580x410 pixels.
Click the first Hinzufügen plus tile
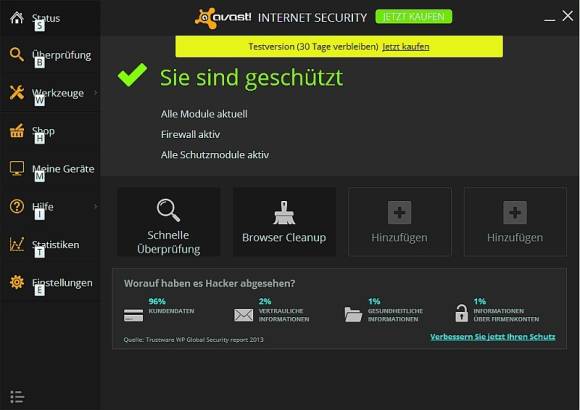(x=399, y=222)
